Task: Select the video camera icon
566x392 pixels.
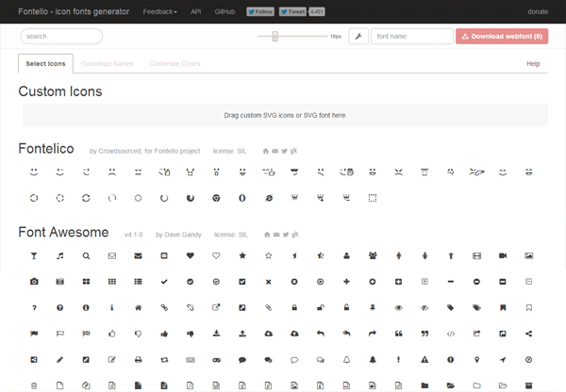Action: click(503, 255)
